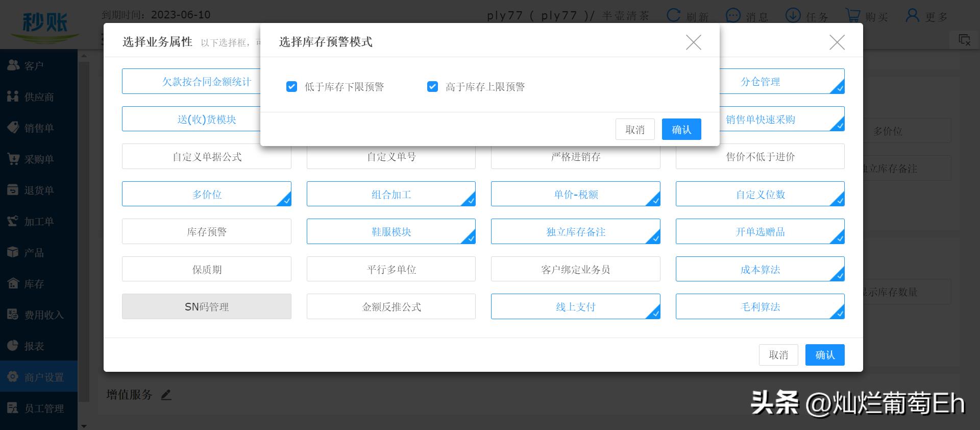Toggle the high stock limit warning checkbox
980x430 pixels.
tap(432, 87)
